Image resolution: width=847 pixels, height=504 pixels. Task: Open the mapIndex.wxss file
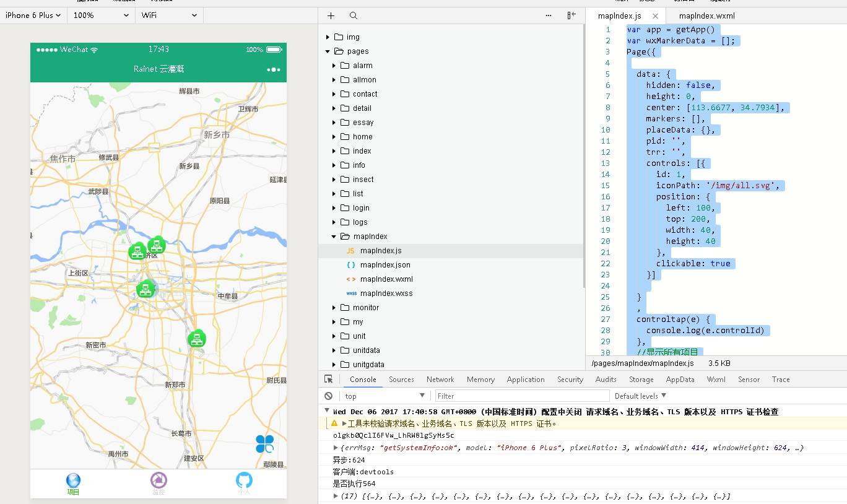[x=386, y=293]
